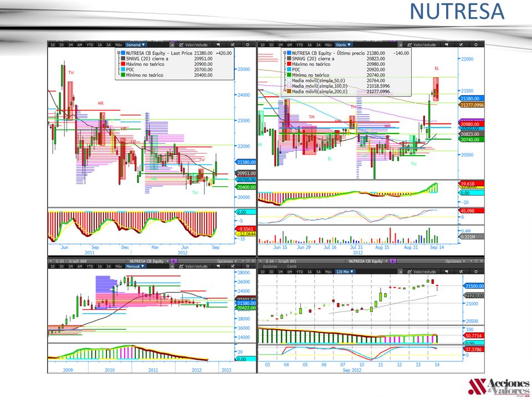The image size is (532, 399).
Task: Click the flag annotation icon in weekly chart
Action: coord(218,45)
